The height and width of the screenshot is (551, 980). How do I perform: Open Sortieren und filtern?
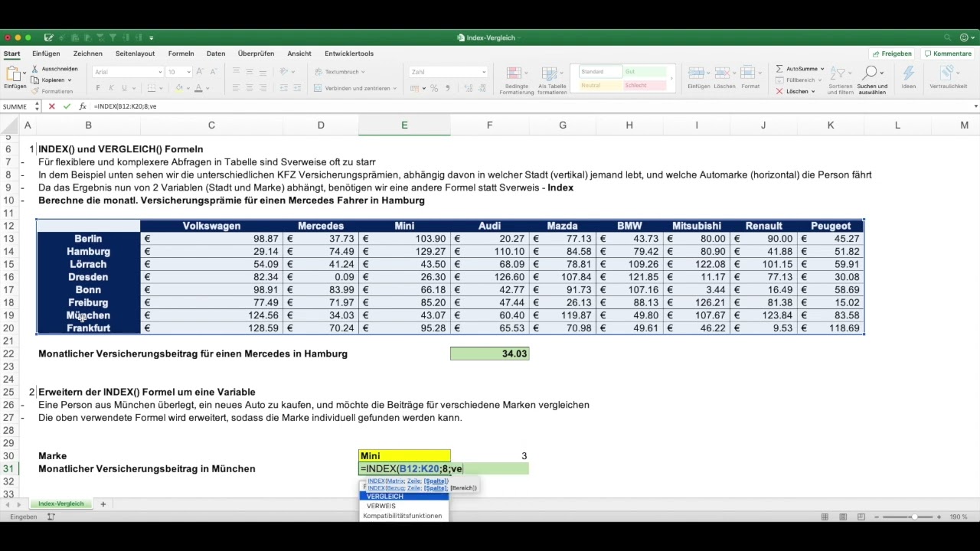(x=841, y=80)
